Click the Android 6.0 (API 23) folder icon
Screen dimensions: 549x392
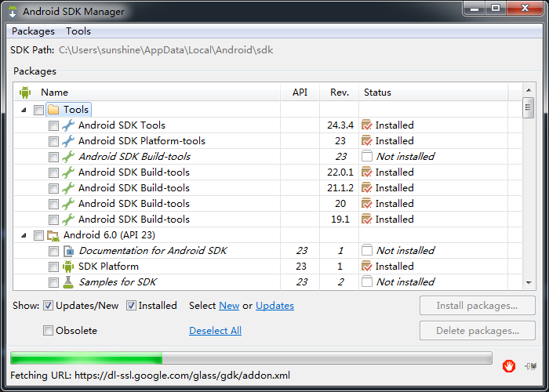coord(53,235)
